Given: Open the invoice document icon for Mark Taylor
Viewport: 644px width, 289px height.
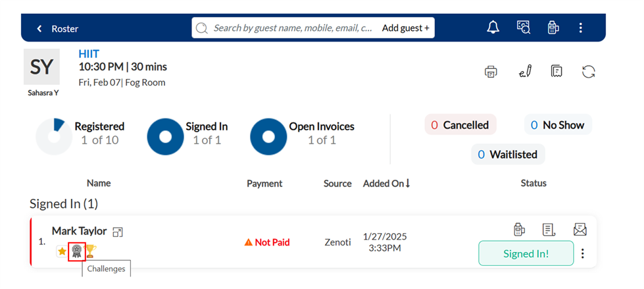Looking at the screenshot, I should click(x=549, y=229).
